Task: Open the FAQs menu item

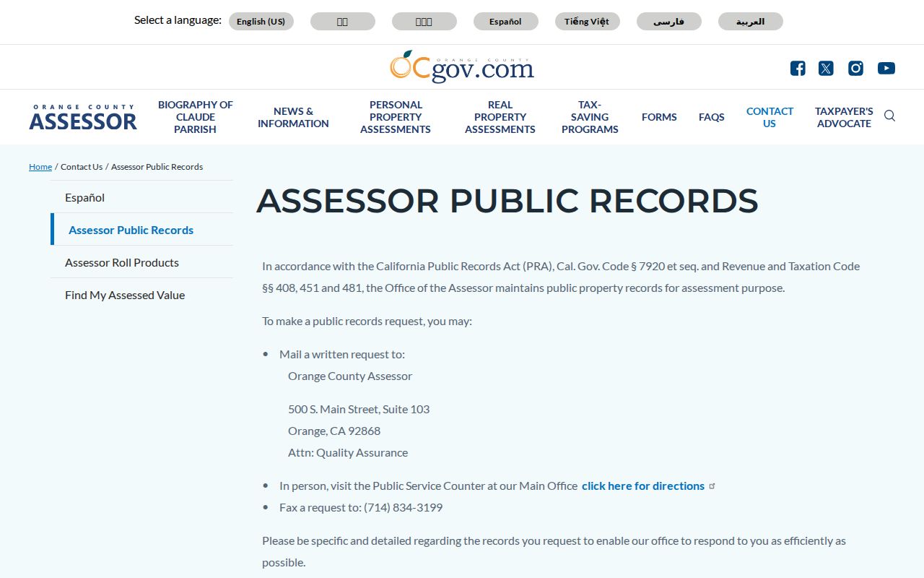Action: point(712,117)
